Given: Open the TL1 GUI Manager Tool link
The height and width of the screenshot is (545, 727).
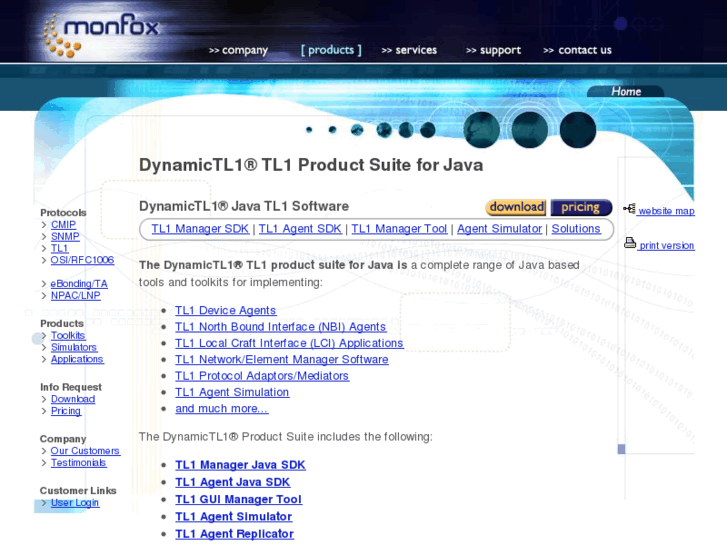Looking at the screenshot, I should coord(238,500).
